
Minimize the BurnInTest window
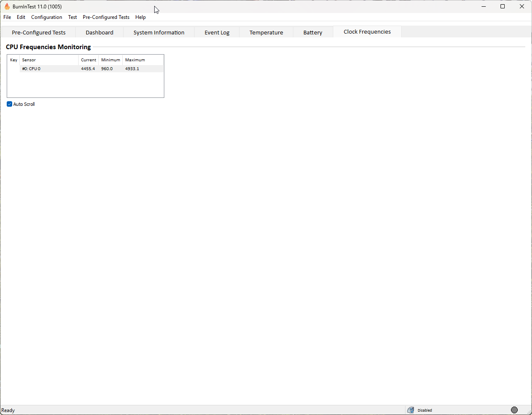pos(484,6)
